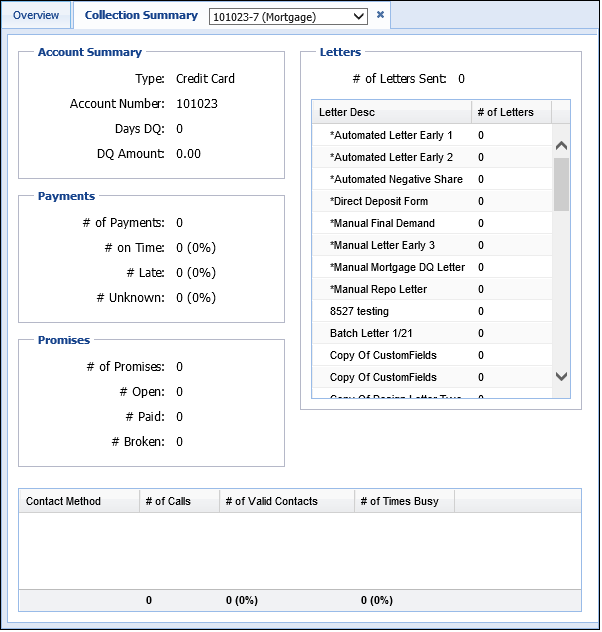Click the Letters list scroll down arrow

click(x=561, y=377)
